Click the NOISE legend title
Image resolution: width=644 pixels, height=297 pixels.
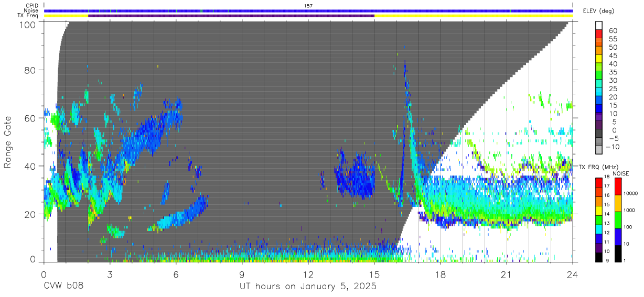[621, 173]
